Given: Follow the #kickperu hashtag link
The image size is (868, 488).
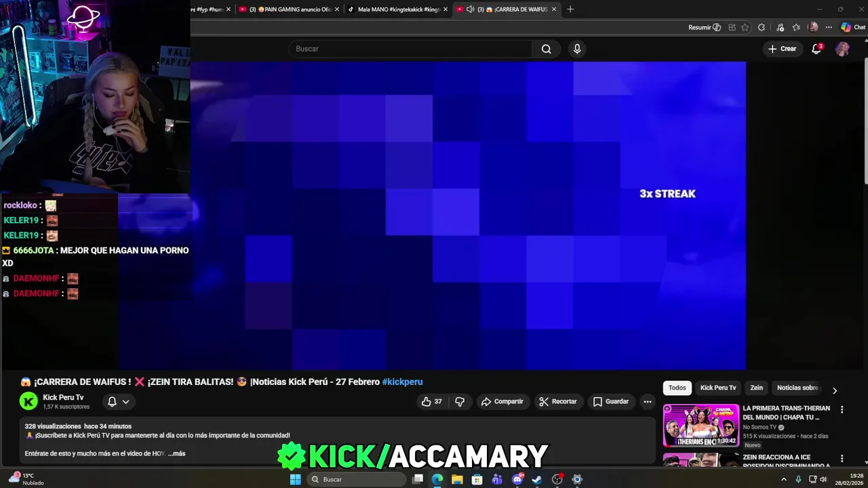Looking at the screenshot, I should pyautogui.click(x=402, y=382).
